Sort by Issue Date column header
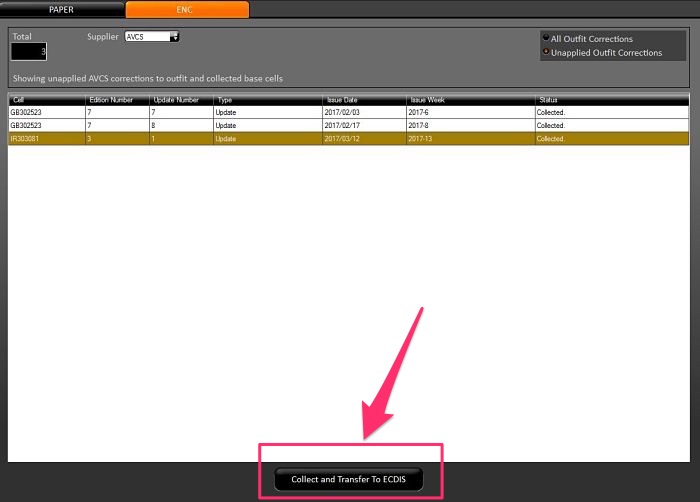The height and width of the screenshot is (502, 700). tap(364, 100)
